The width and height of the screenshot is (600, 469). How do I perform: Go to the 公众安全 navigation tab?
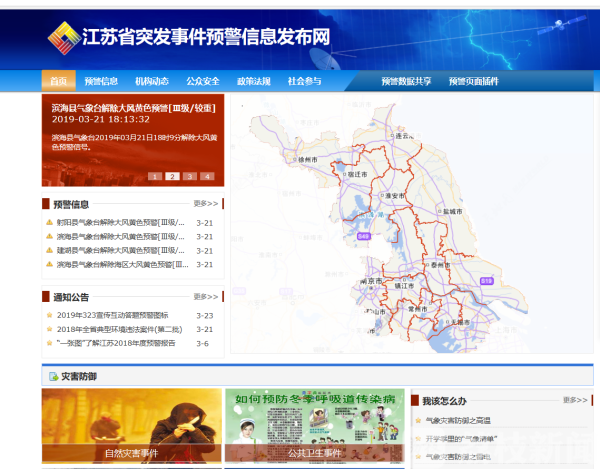[203, 81]
